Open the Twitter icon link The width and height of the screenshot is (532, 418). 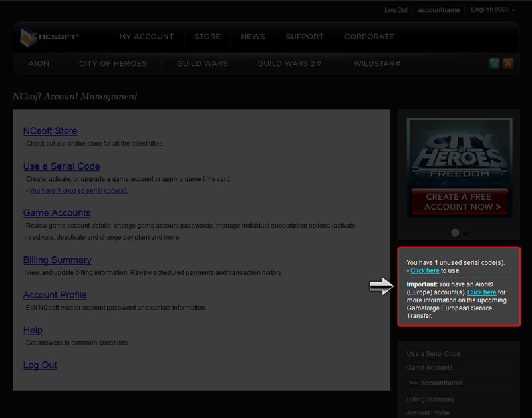click(494, 63)
